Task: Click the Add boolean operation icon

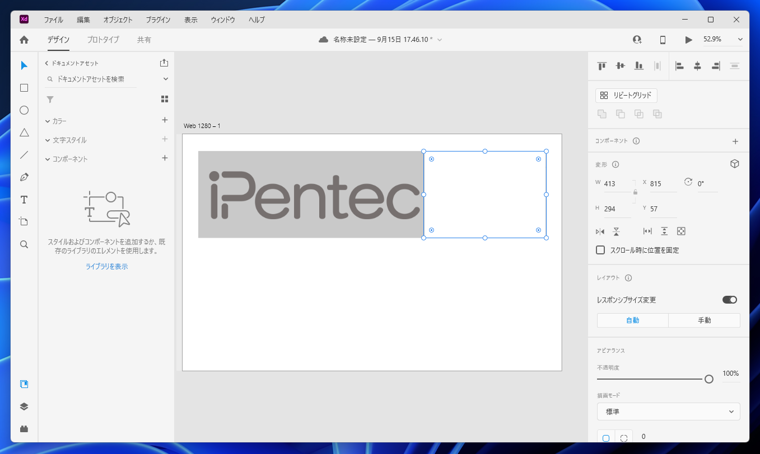Action: (602, 114)
